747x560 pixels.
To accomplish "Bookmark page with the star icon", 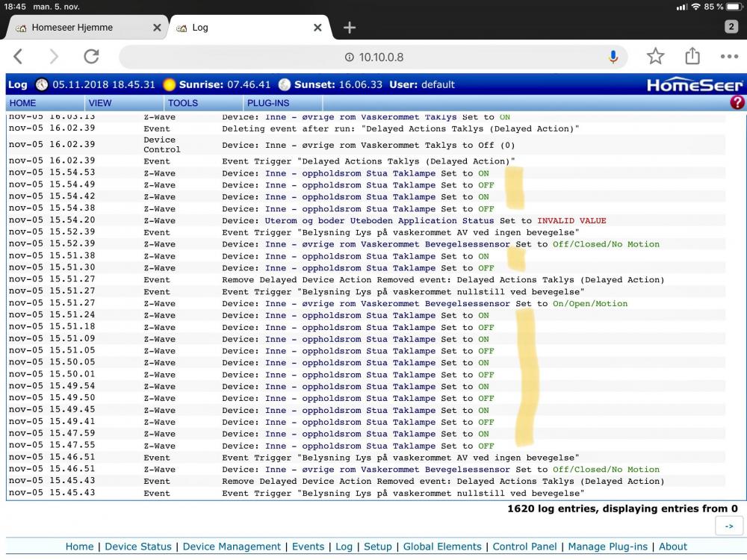I will 655,57.
